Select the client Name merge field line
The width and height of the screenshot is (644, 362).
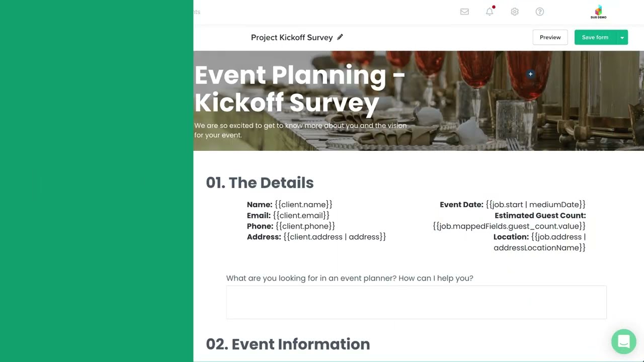[289, 205]
